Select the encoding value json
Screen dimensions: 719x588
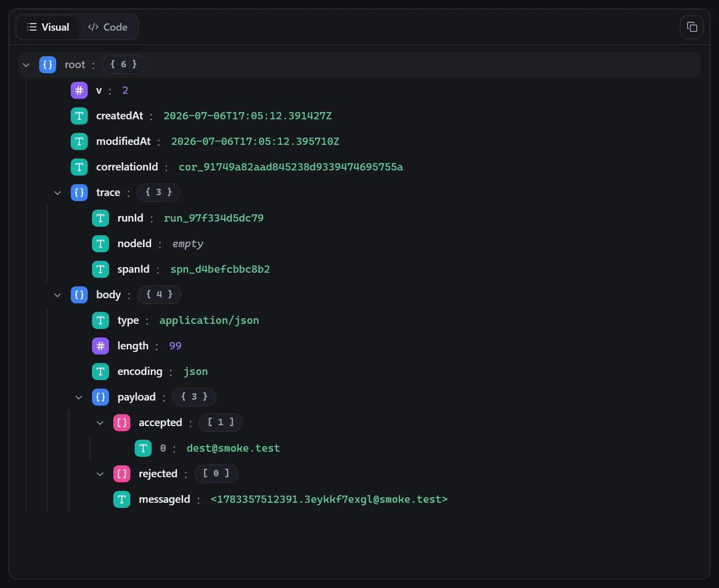(x=196, y=372)
